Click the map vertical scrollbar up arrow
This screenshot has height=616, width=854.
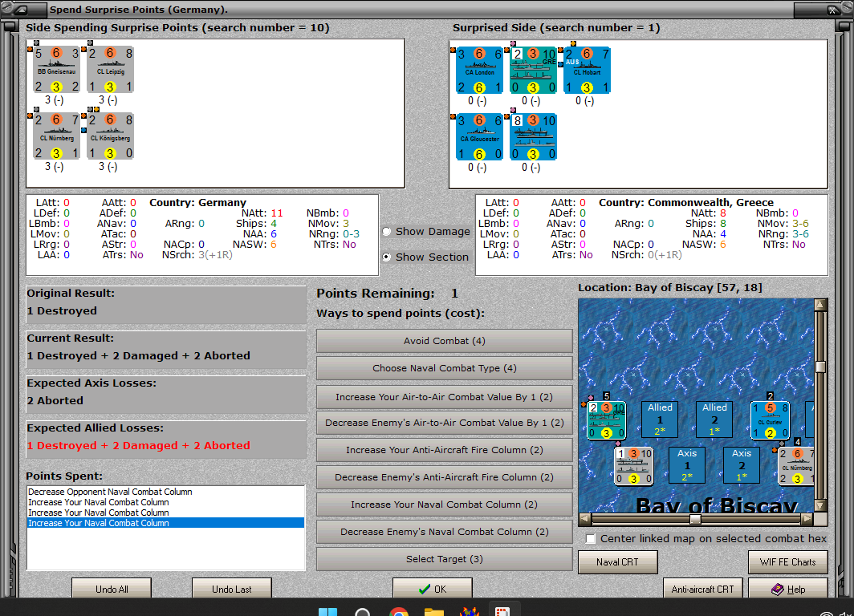point(820,304)
